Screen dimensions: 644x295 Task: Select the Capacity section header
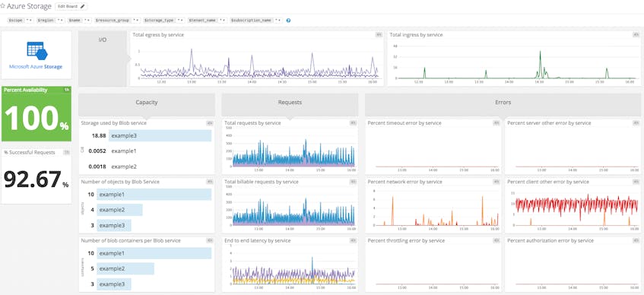[147, 103]
